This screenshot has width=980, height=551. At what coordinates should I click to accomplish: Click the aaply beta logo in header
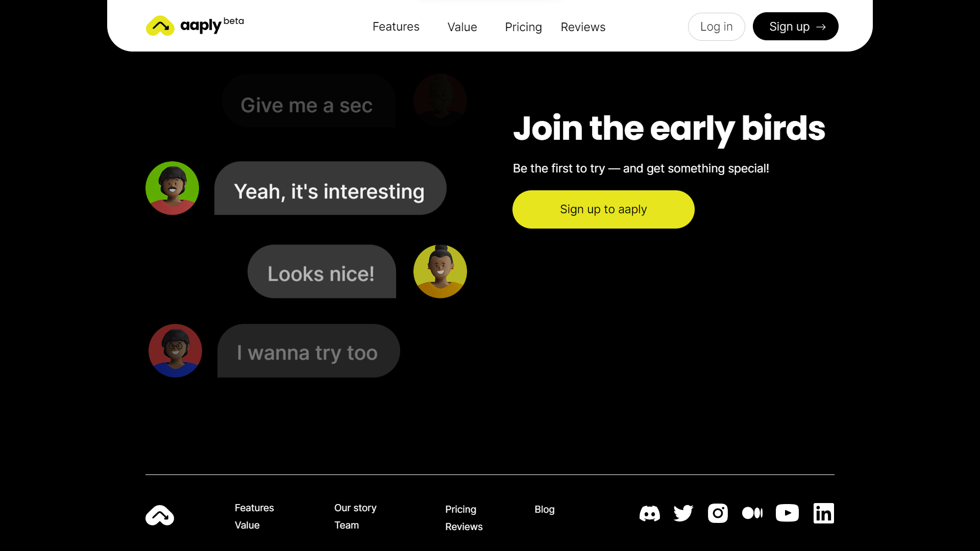coord(195,26)
